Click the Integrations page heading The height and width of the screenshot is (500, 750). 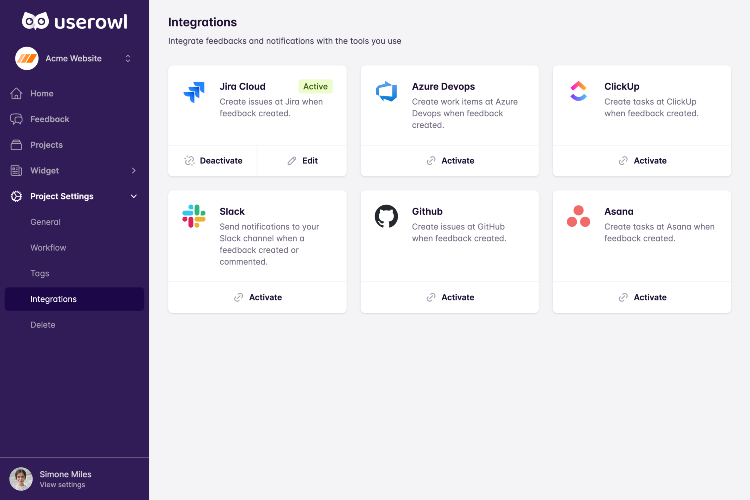pyautogui.click(x=202, y=22)
